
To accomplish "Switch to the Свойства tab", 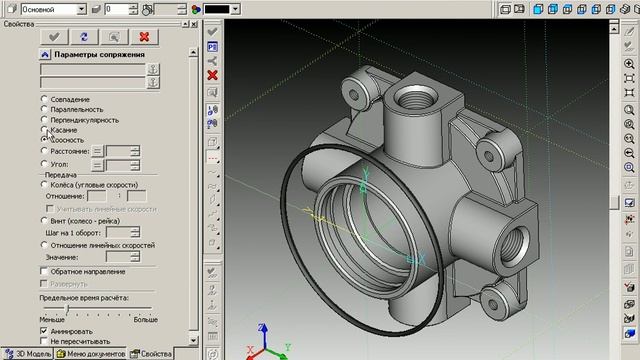I will click(151, 354).
